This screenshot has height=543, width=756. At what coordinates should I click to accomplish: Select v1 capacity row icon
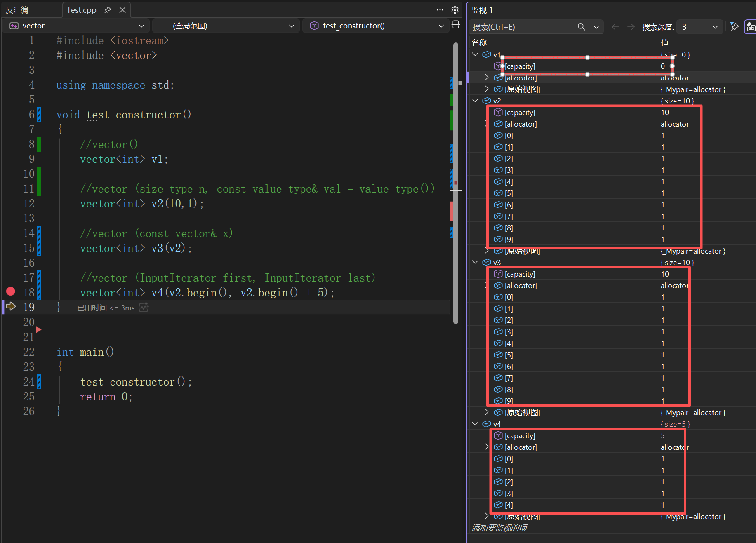click(x=498, y=66)
